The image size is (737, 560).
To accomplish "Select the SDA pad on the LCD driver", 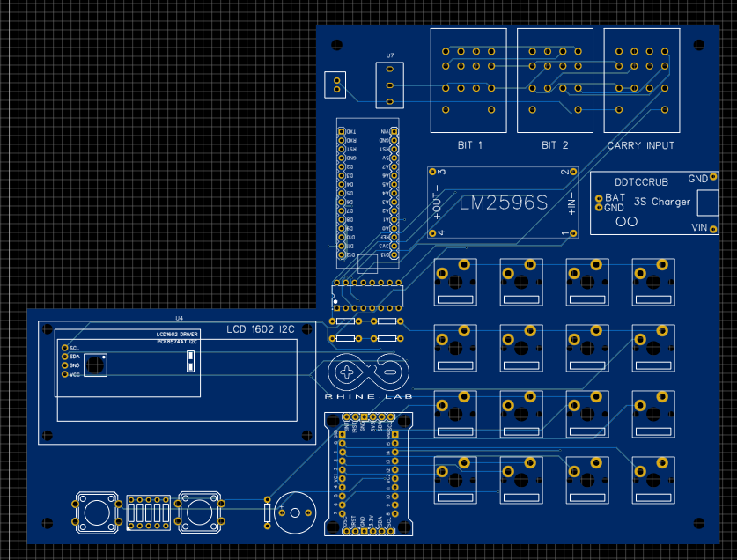I will tap(65, 357).
